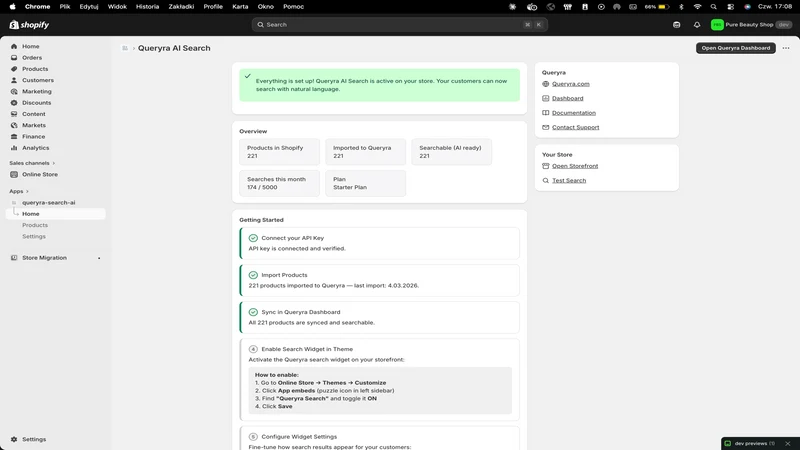The height and width of the screenshot is (450, 800).
Task: Follow the Dashboard link
Action: point(567,98)
